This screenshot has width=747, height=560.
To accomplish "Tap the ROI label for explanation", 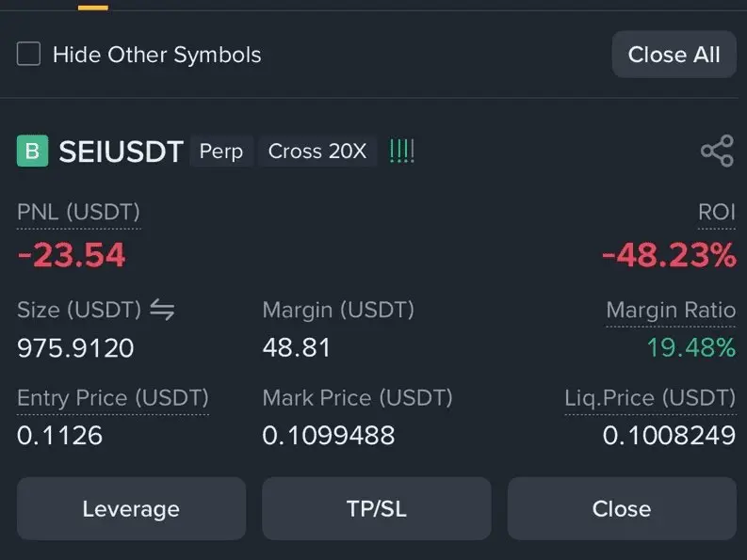I will 717,212.
